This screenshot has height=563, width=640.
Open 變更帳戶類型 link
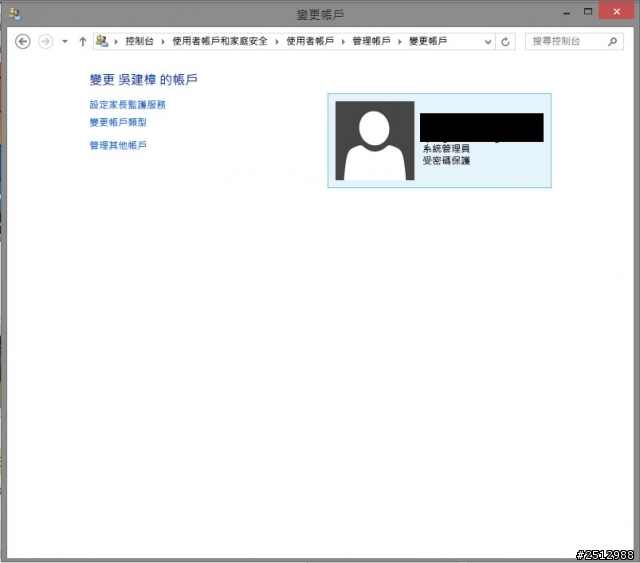118,122
